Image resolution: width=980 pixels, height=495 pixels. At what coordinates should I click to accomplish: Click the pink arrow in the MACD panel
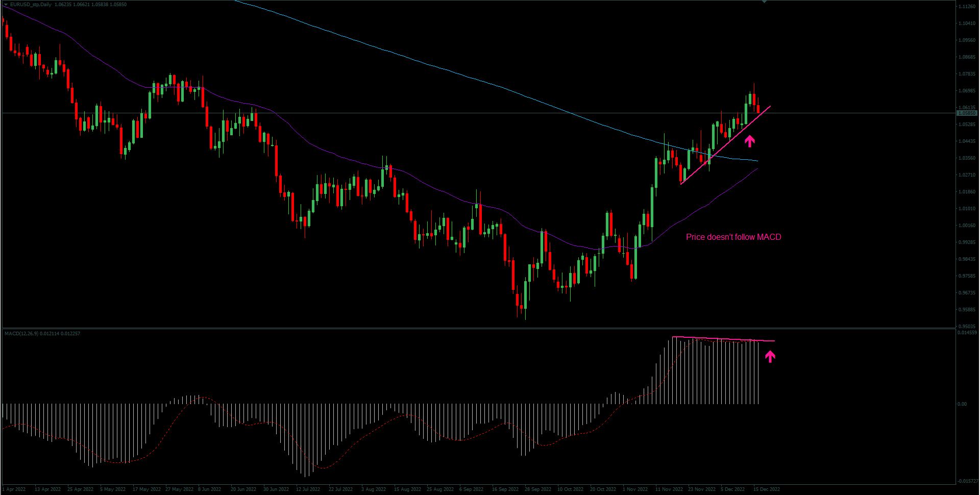tap(770, 356)
